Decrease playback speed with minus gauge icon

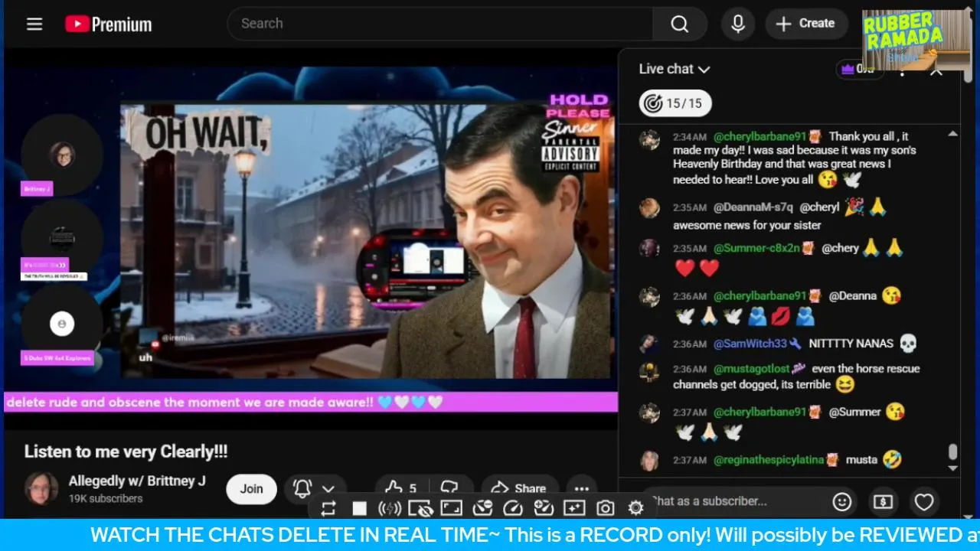[x=482, y=508]
